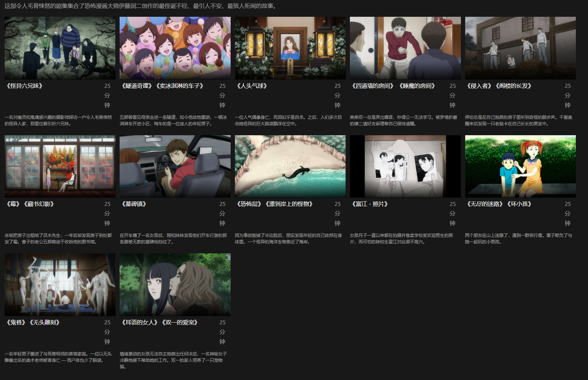This screenshot has height=380, width=588.
Task: Select the 25 分钟 runtime next to 《侵入者》《阁楼的长发》
Action: (568, 96)
